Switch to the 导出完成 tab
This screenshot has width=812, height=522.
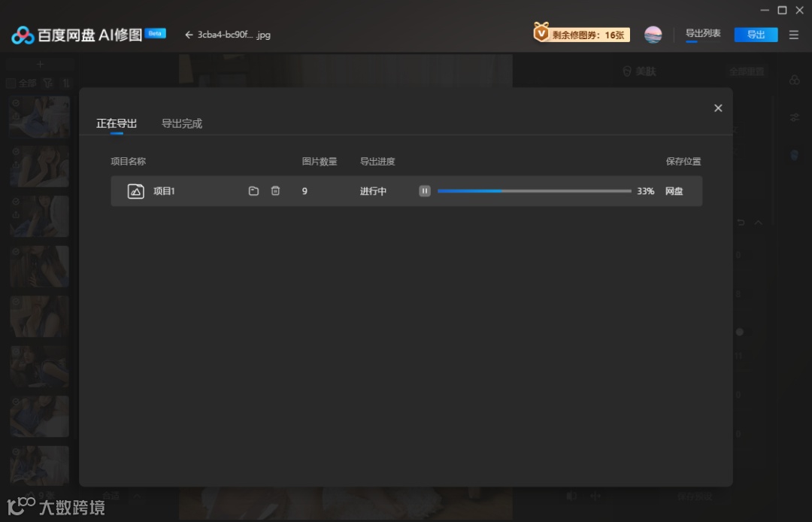[182, 123]
